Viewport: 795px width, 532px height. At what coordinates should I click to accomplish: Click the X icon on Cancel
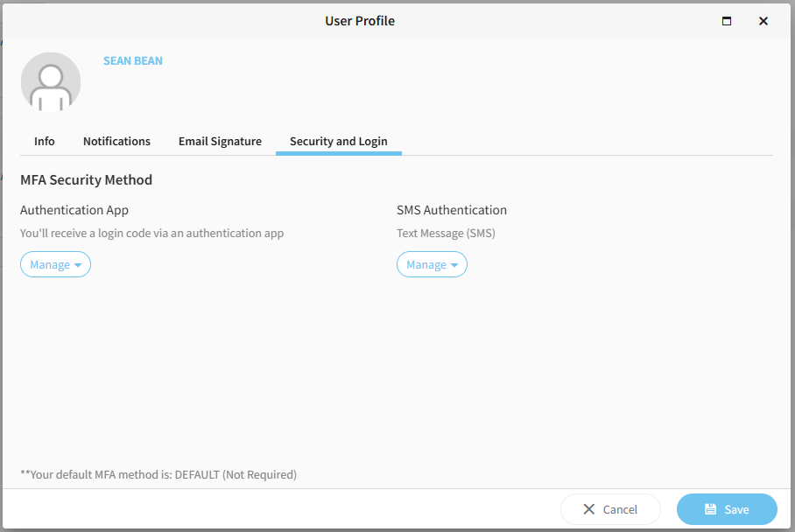coord(589,509)
